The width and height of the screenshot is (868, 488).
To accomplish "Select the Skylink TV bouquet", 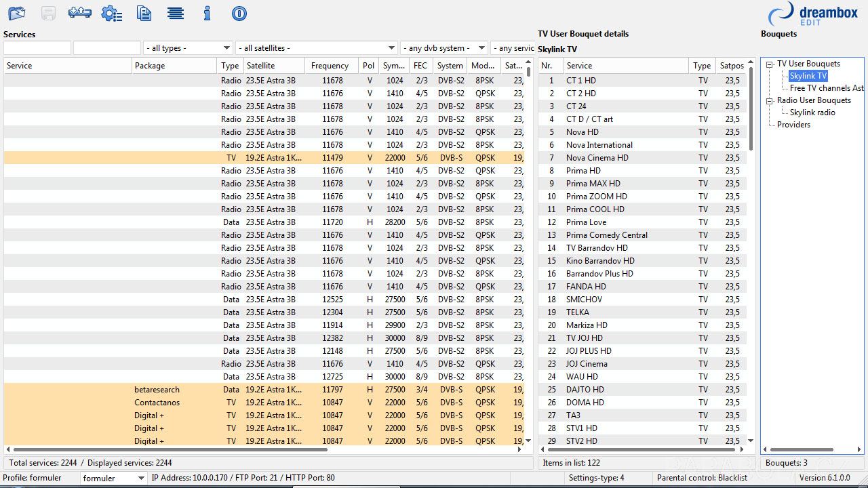I will click(x=808, y=76).
